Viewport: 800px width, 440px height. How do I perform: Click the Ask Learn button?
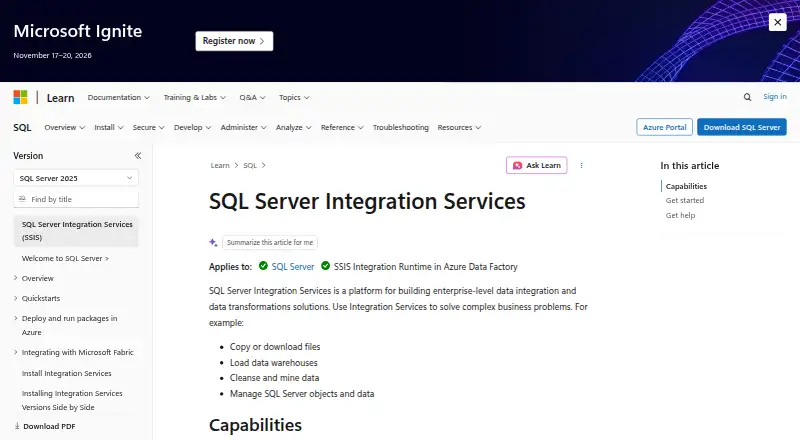536,165
